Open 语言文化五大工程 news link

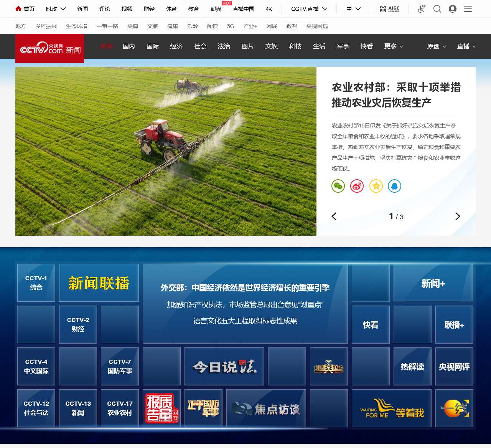tap(245, 321)
